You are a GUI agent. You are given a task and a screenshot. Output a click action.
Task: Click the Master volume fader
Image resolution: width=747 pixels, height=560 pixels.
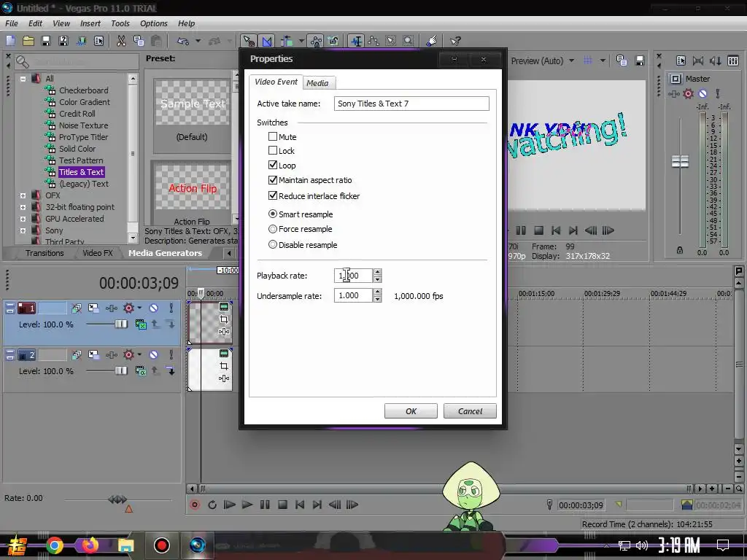tap(680, 161)
